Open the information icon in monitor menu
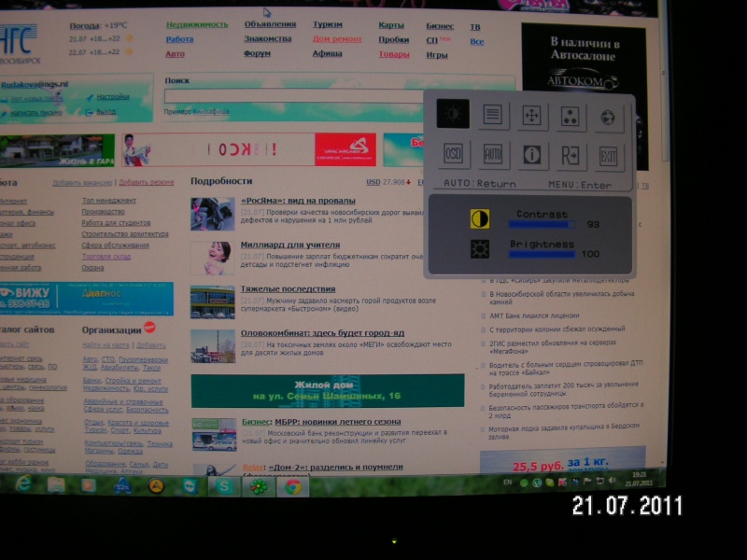This screenshot has height=560, width=747. coord(532,155)
